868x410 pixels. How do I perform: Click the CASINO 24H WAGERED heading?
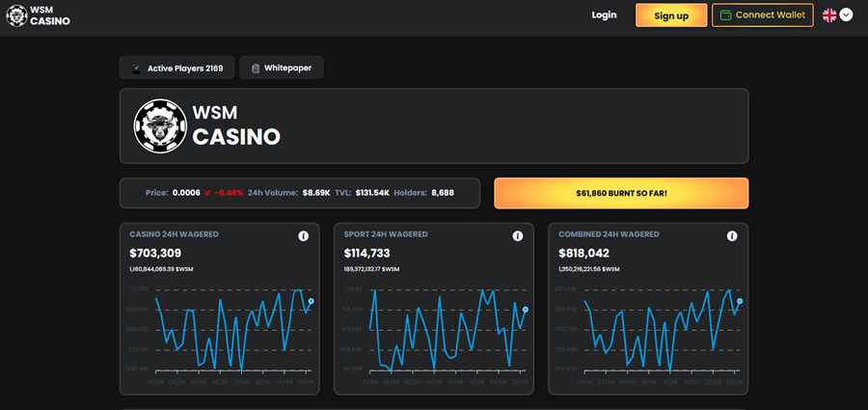click(174, 234)
